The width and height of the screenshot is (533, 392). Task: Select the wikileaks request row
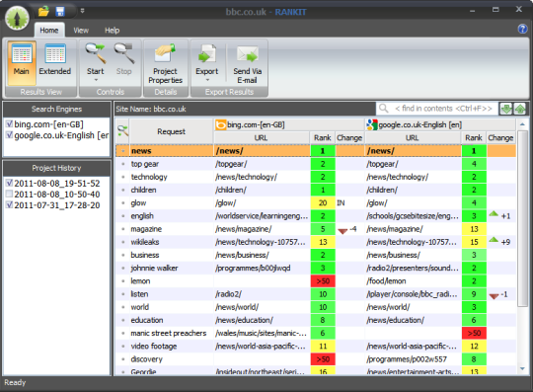tap(316, 242)
